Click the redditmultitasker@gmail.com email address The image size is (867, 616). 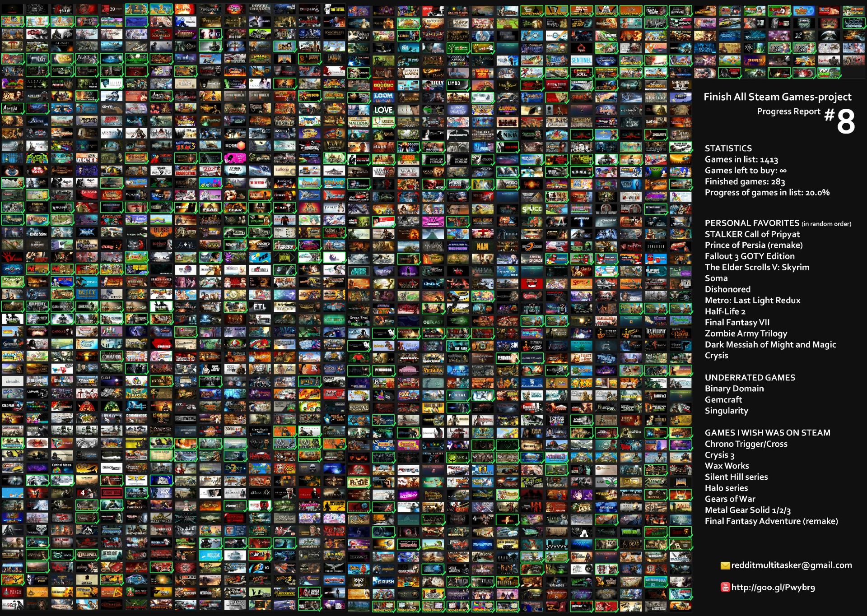(791, 565)
